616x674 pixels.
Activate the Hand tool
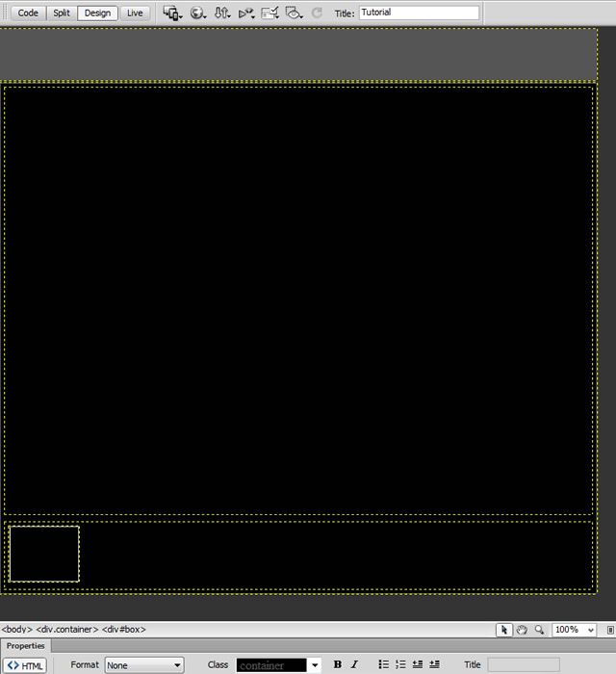(x=522, y=630)
